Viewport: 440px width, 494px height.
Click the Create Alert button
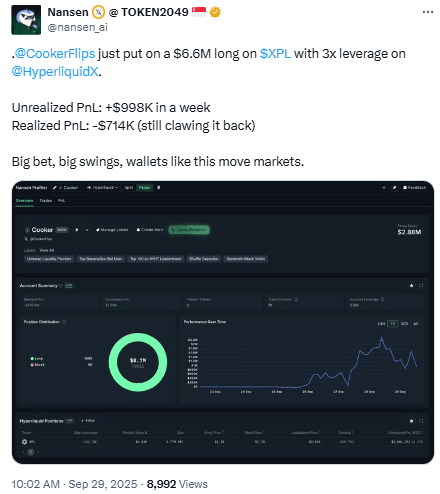coord(150,230)
